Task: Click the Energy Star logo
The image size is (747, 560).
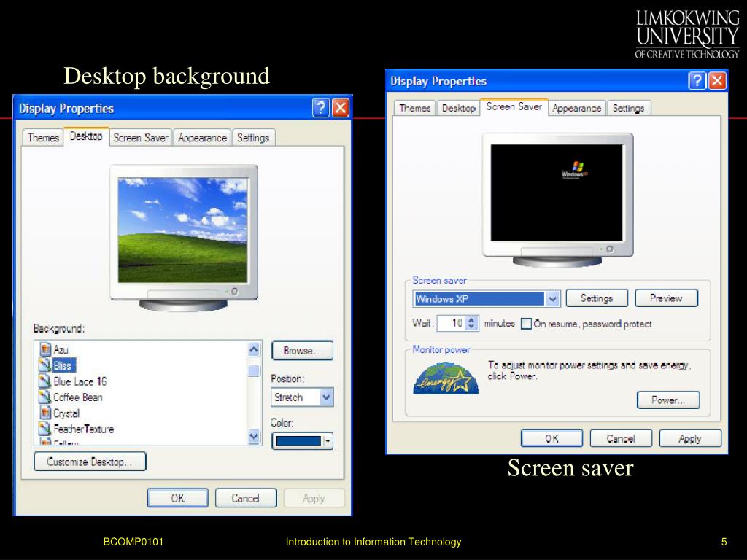Action: click(x=446, y=378)
